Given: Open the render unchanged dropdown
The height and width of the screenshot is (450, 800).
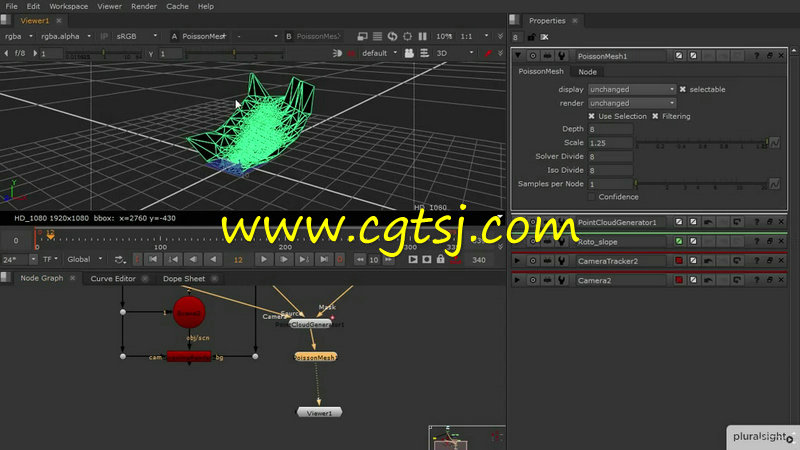Looking at the screenshot, I should pyautogui.click(x=632, y=103).
